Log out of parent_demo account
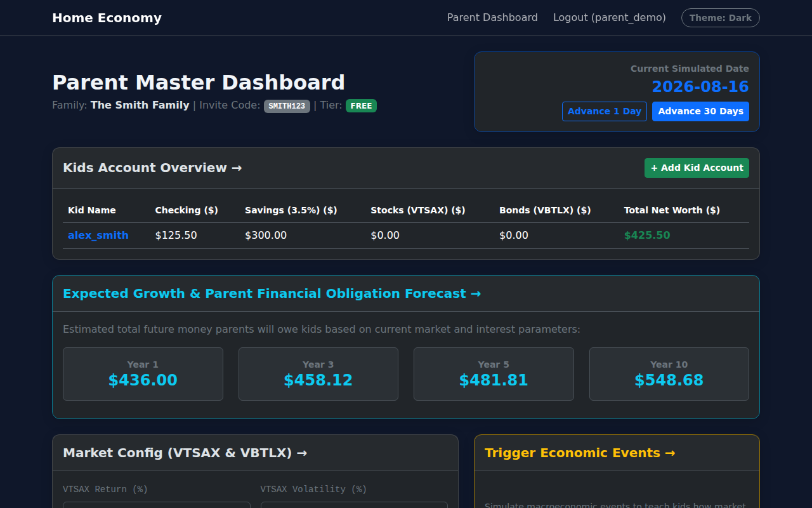Screen dimensions: 812x508 point(610,18)
